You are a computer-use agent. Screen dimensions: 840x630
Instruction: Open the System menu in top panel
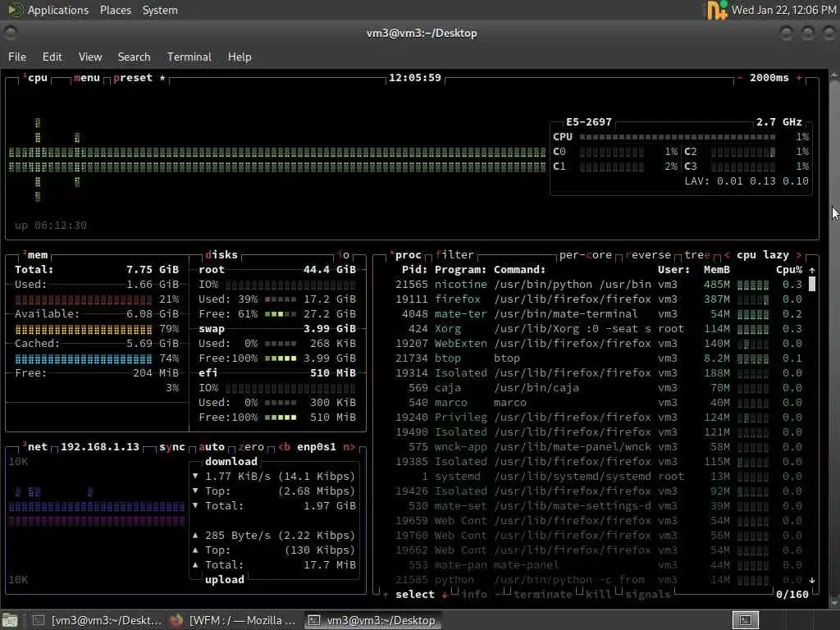160,10
